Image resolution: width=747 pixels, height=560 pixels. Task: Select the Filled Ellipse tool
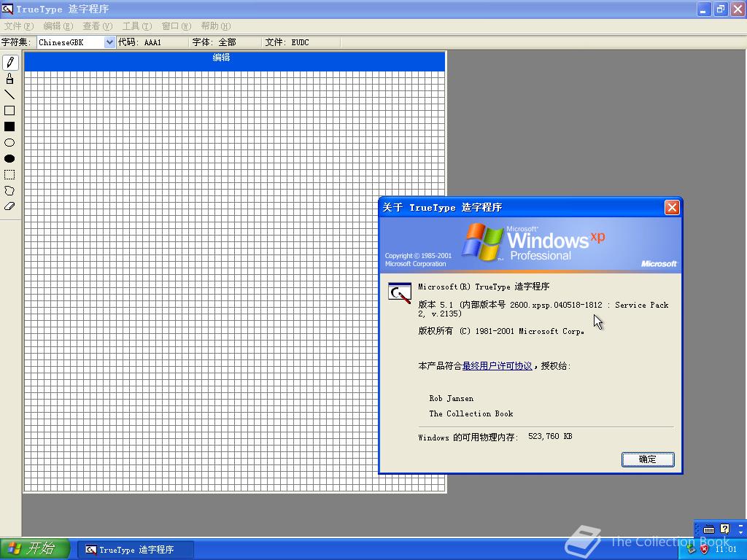[x=10, y=158]
